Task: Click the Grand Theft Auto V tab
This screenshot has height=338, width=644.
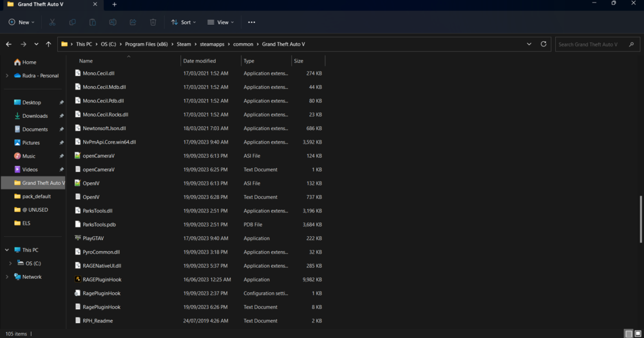Action: pos(52,5)
